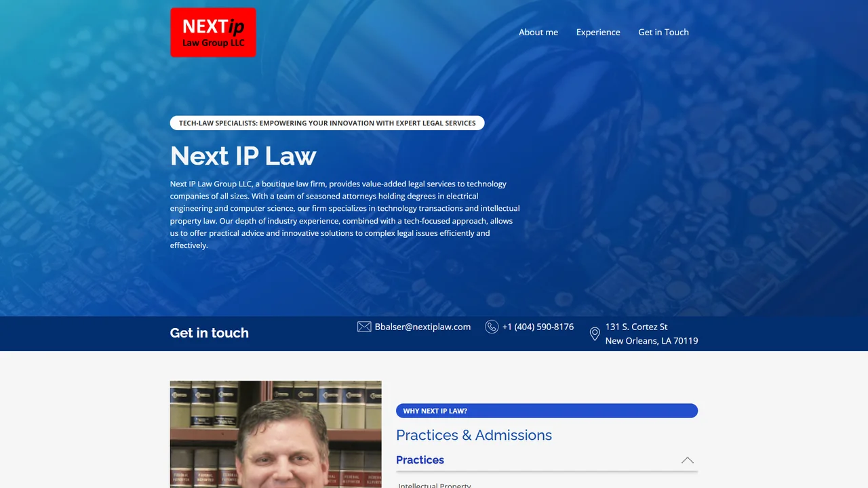Click the location pin icon
The width and height of the screenshot is (868, 488).
pyautogui.click(x=595, y=333)
